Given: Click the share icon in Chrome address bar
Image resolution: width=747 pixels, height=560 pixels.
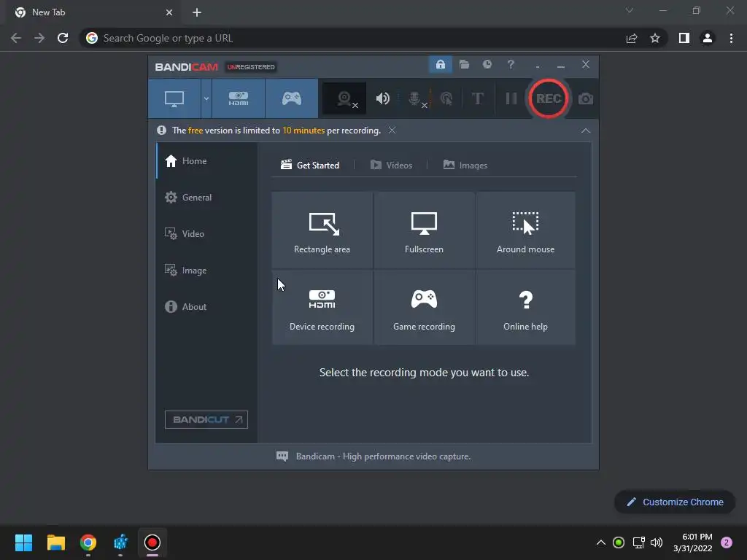Looking at the screenshot, I should [x=632, y=38].
